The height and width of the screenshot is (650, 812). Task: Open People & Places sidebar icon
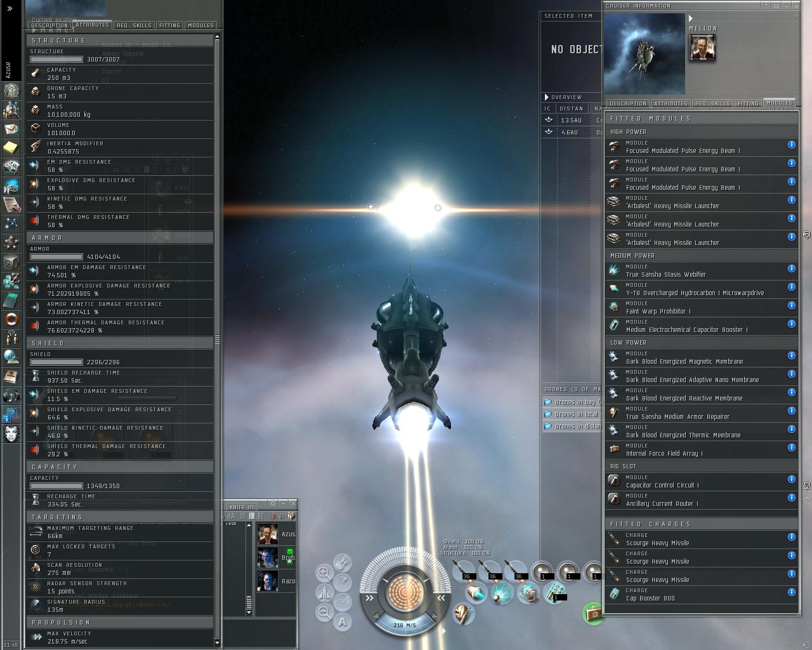(11, 109)
